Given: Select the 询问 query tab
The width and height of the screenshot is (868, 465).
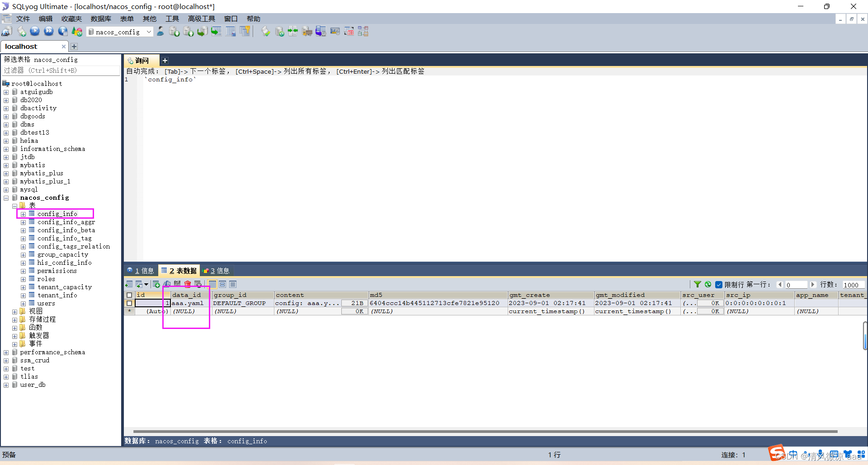Looking at the screenshot, I should [x=142, y=61].
